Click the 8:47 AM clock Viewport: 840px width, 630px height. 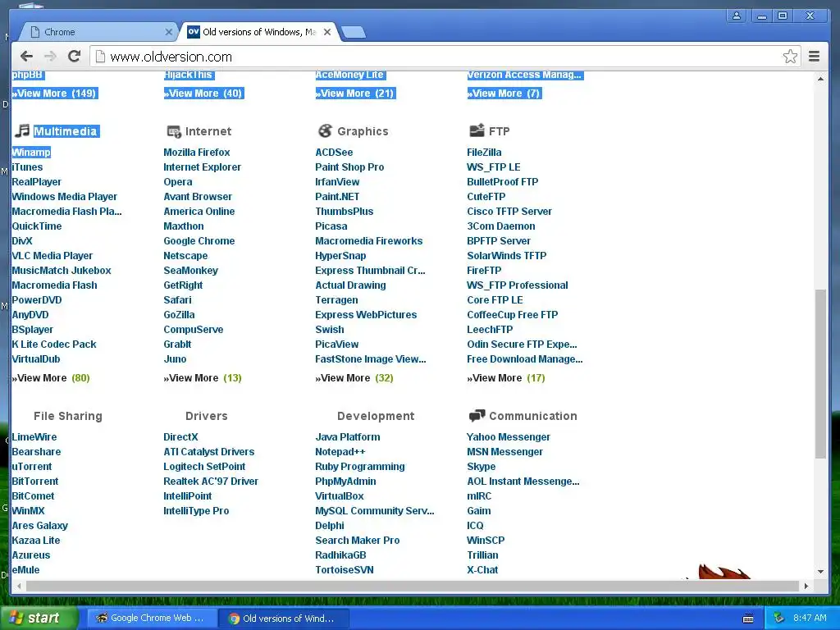pyautogui.click(x=810, y=618)
